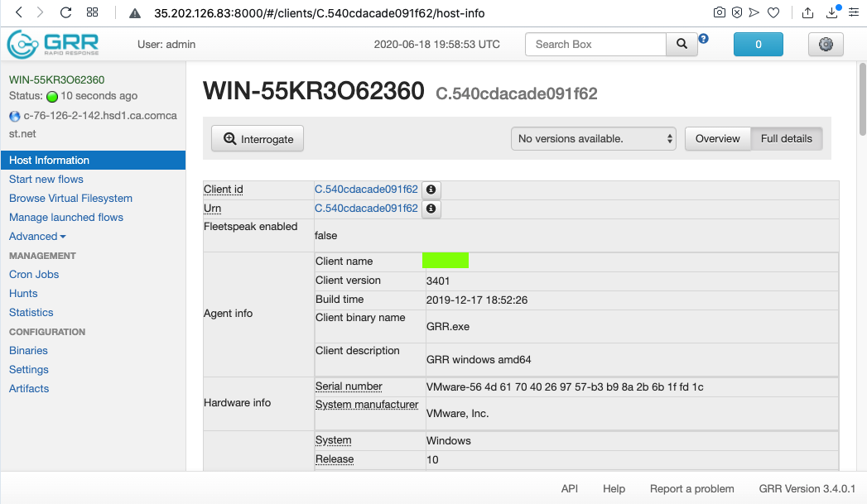Go forward with the browser forward arrow
Viewport: 867px width, 504px height.
40,12
